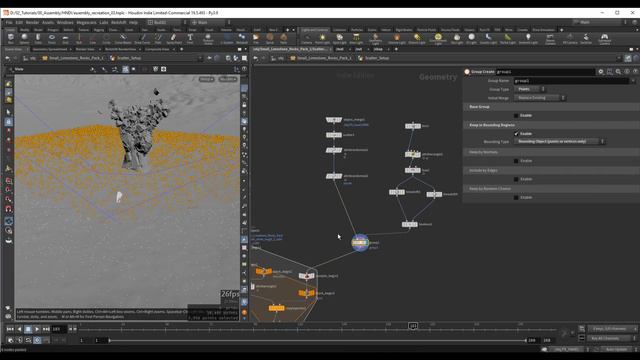The width and height of the screenshot is (640, 360).
Task: Select the File shelf tool
Action: coord(256,38)
